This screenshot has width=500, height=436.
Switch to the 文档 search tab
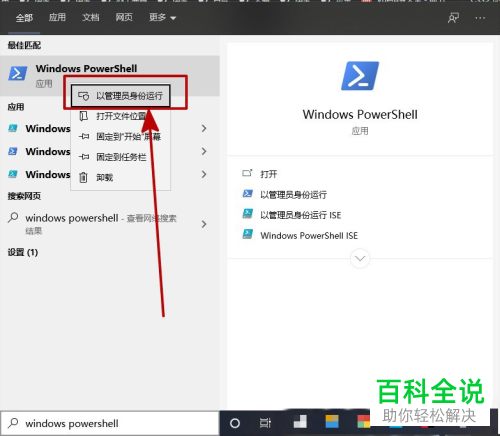[91, 17]
